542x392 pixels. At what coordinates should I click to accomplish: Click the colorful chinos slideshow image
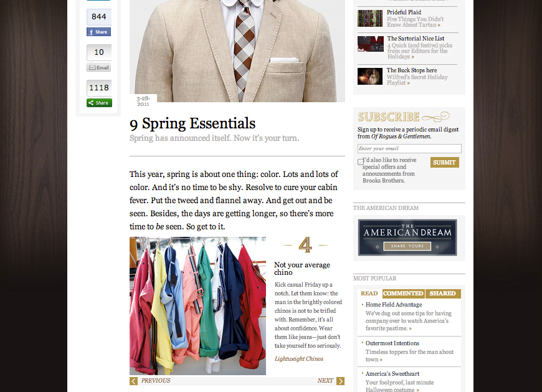197,306
